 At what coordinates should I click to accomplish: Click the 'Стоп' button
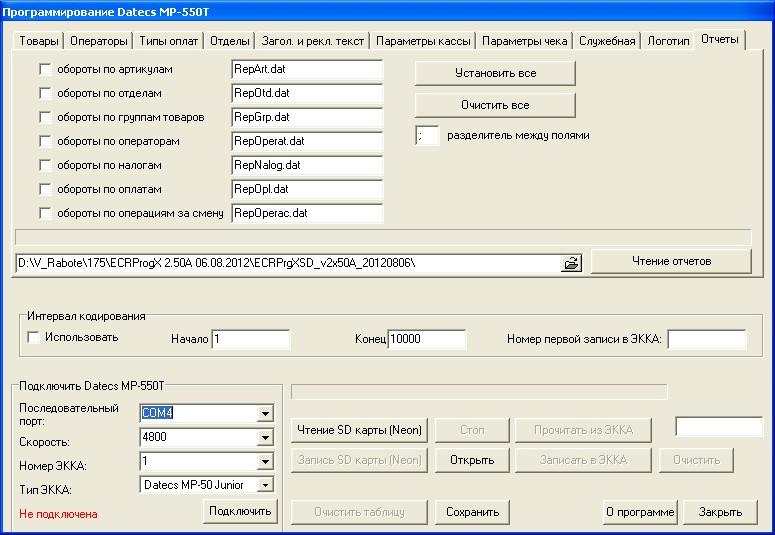point(472,430)
